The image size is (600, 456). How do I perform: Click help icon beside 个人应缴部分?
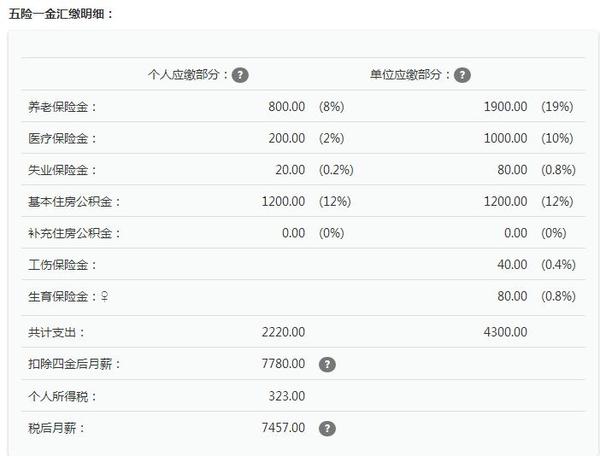[240, 75]
